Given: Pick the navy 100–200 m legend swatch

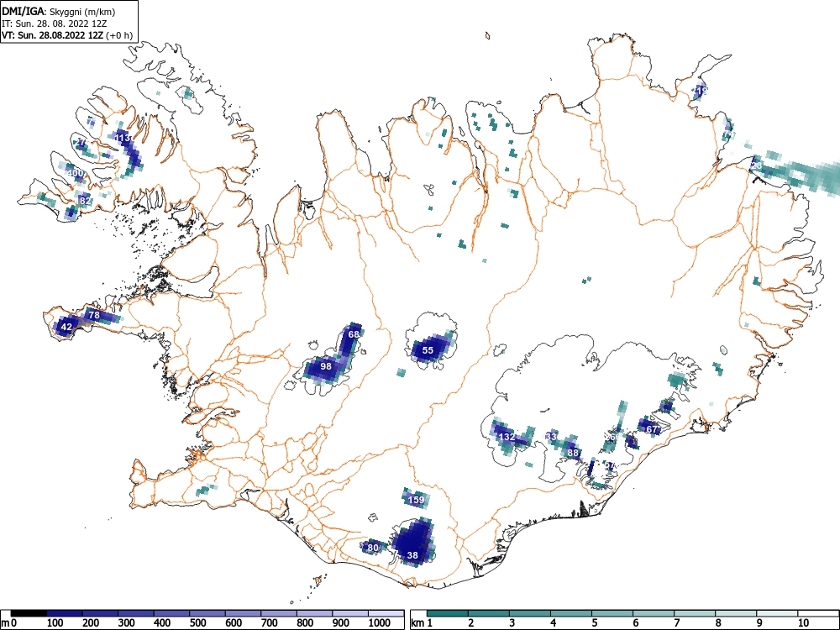Looking at the screenshot, I should coord(65,613).
